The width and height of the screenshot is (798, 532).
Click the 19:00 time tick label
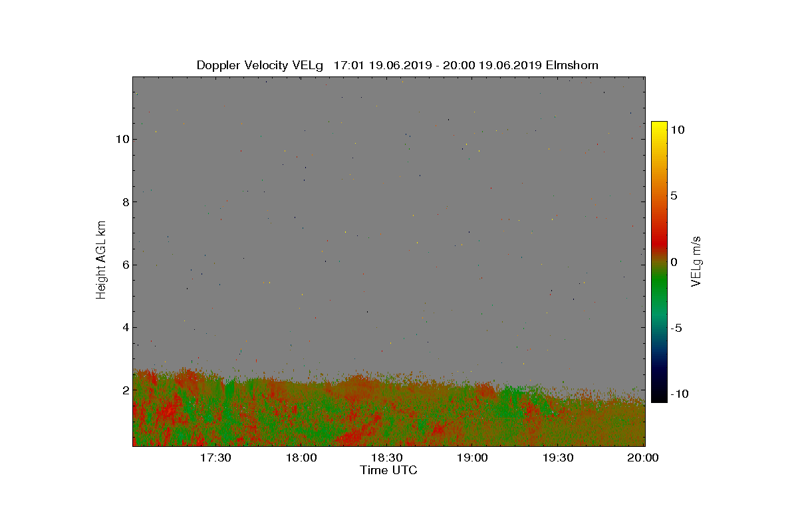(x=473, y=458)
